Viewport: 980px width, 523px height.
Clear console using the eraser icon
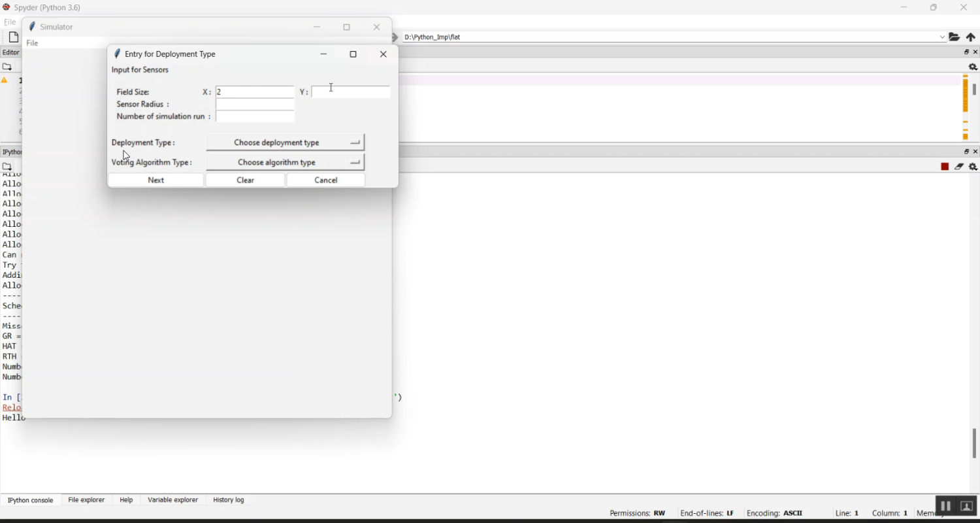click(959, 167)
